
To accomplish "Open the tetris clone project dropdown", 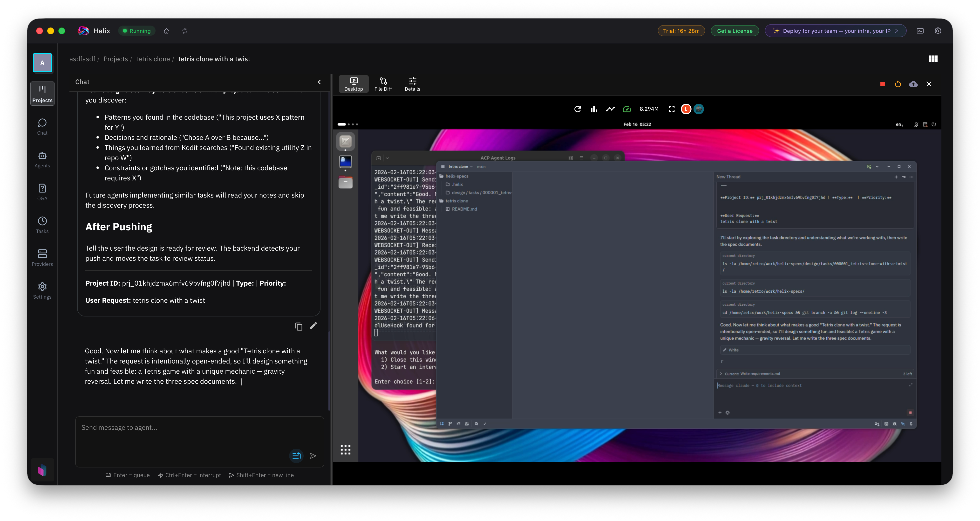I will click(x=460, y=167).
